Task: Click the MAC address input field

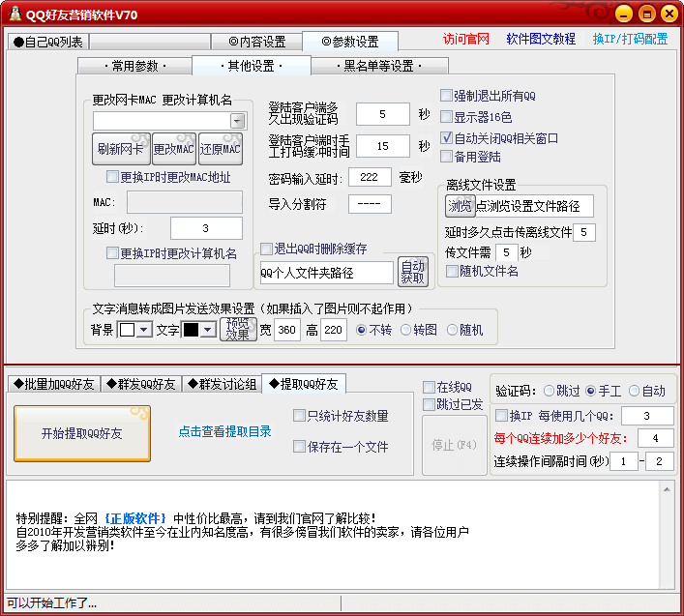Action: (185, 202)
